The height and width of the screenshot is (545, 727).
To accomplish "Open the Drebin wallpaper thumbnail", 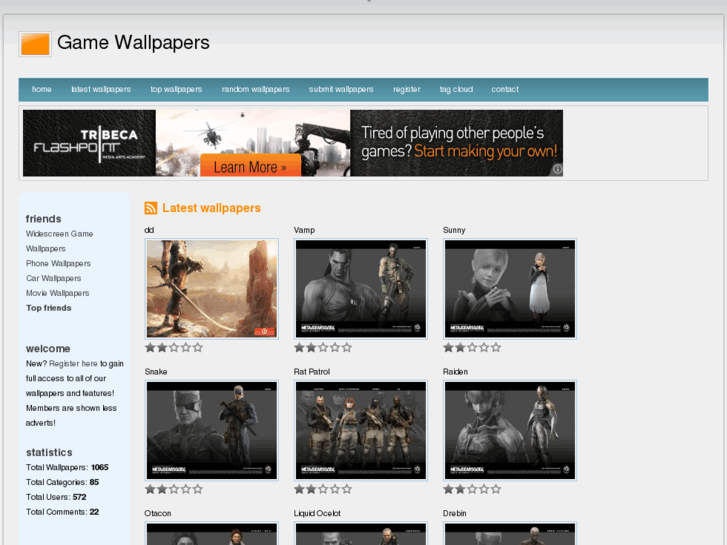I will click(x=510, y=533).
